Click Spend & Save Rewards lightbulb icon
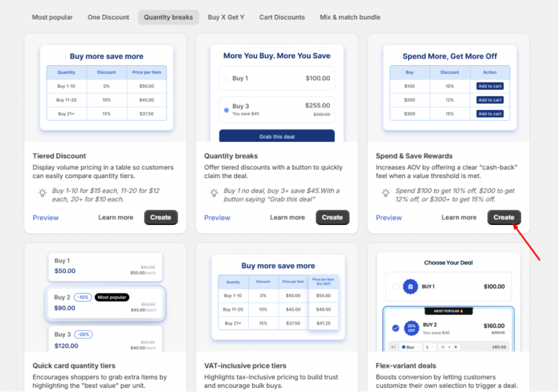This screenshot has width=558, height=392. click(385, 193)
